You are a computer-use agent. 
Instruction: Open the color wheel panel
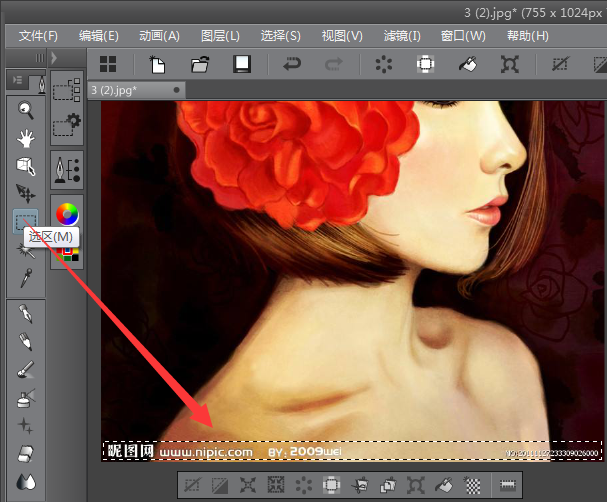point(67,213)
